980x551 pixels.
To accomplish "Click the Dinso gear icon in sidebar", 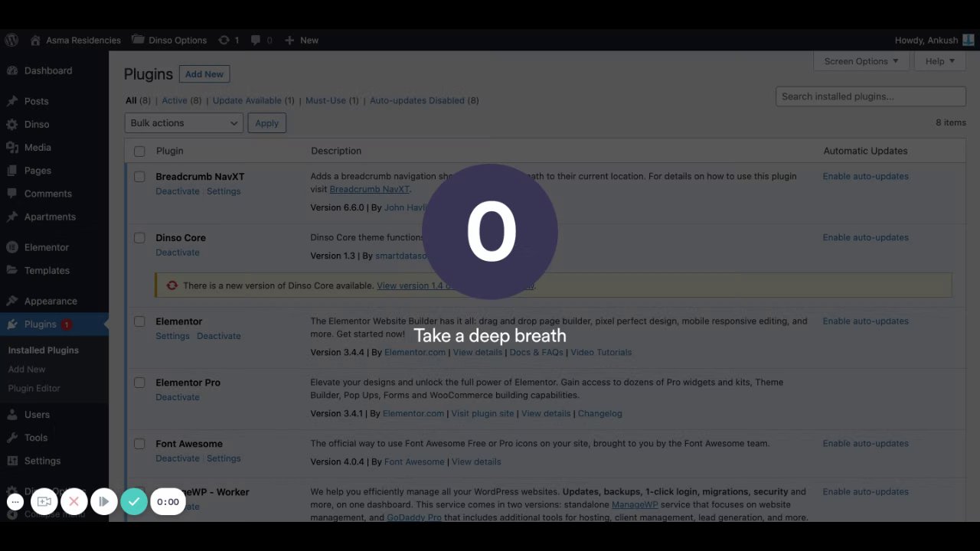I will pyautogui.click(x=12, y=124).
